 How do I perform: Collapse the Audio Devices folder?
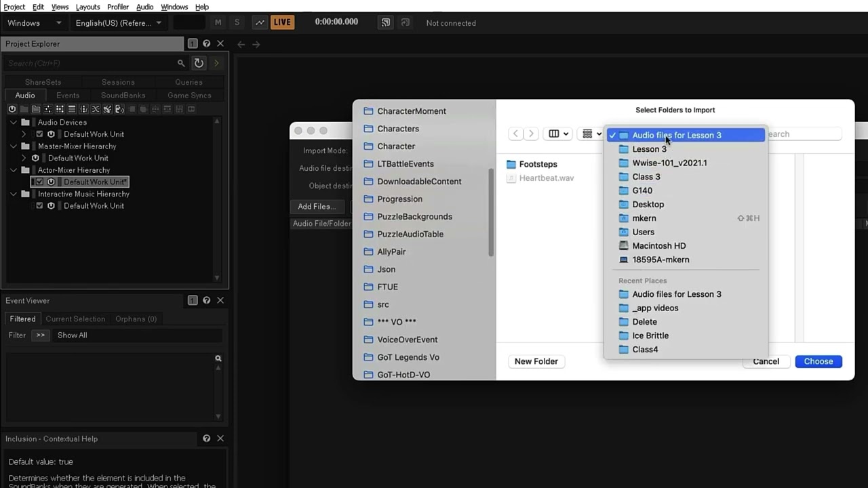coord(14,123)
